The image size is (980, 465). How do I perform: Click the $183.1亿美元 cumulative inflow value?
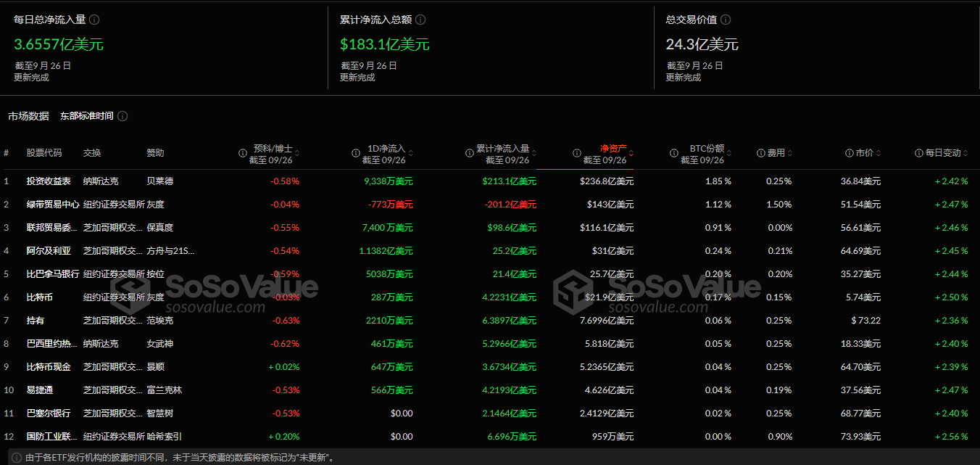(385, 44)
